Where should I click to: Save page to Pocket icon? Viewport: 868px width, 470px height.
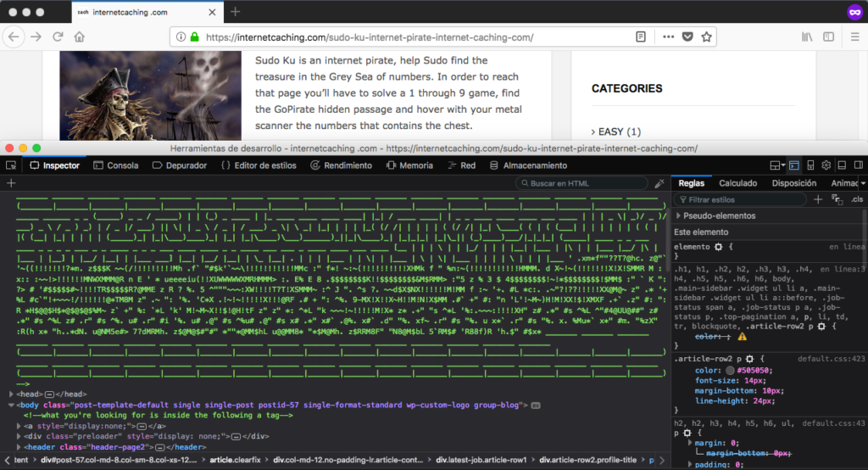[687, 37]
